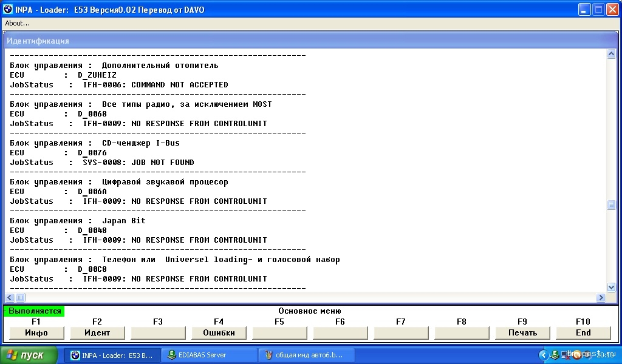Click the BMW logo in the title bar

pyautogui.click(x=8, y=9)
